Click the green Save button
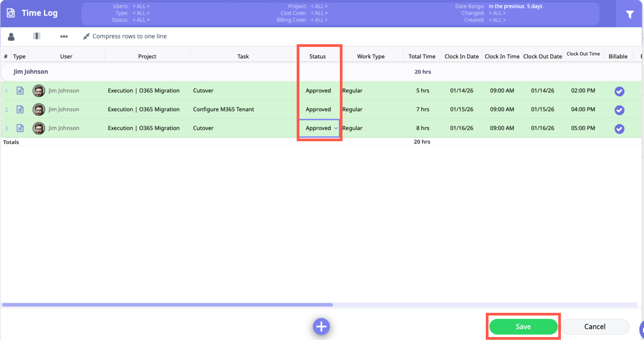This screenshot has height=340, width=644. (523, 326)
